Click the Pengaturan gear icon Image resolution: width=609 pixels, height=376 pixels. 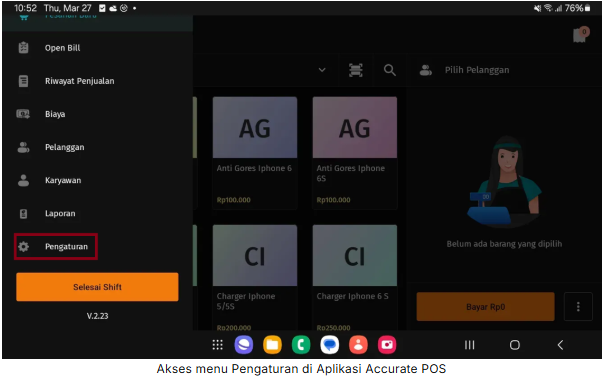(x=23, y=246)
